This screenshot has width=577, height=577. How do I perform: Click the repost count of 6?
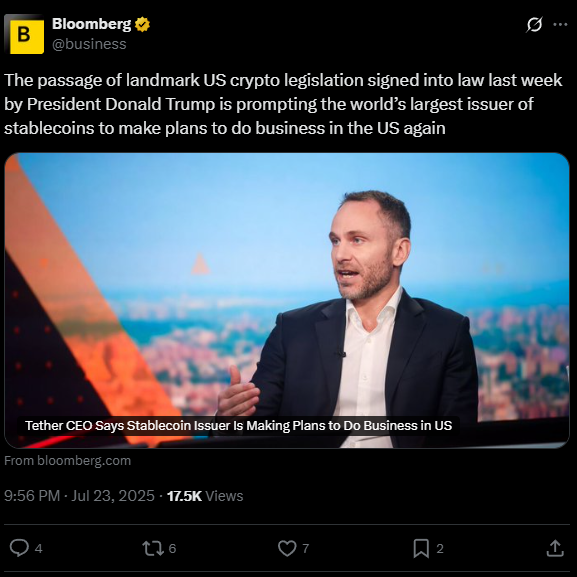tap(172, 549)
